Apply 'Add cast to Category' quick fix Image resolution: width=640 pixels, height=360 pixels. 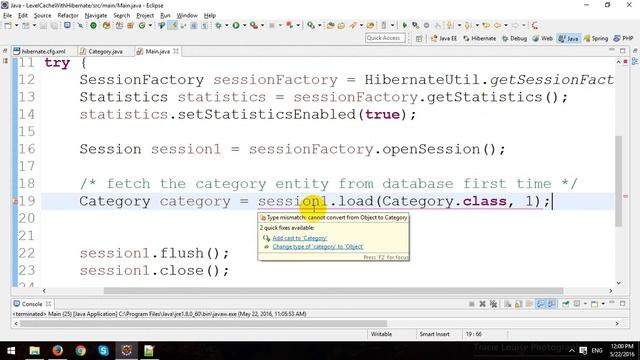[300, 238]
